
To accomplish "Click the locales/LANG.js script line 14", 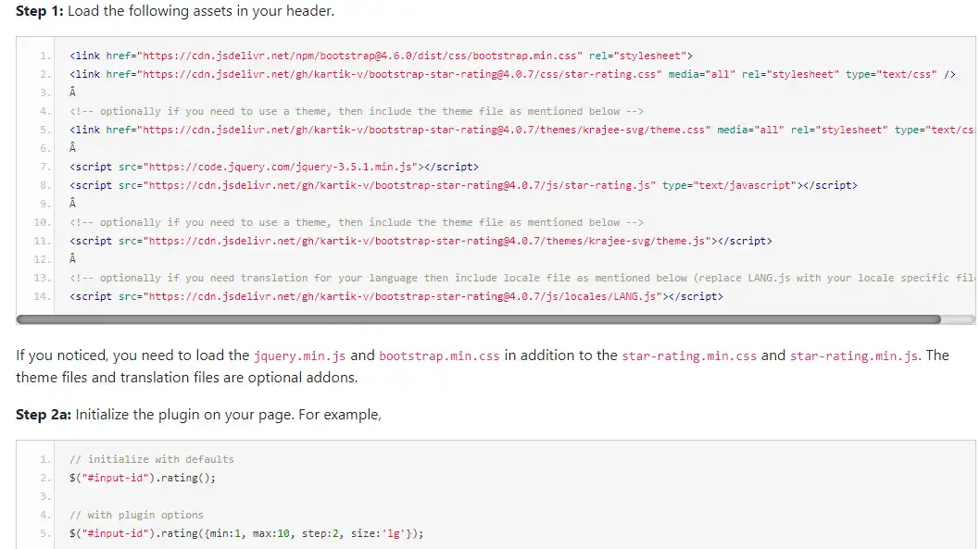I will coord(396,296).
